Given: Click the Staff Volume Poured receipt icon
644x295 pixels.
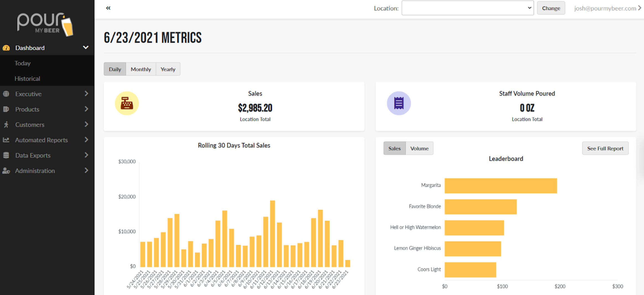Looking at the screenshot, I should [x=399, y=103].
